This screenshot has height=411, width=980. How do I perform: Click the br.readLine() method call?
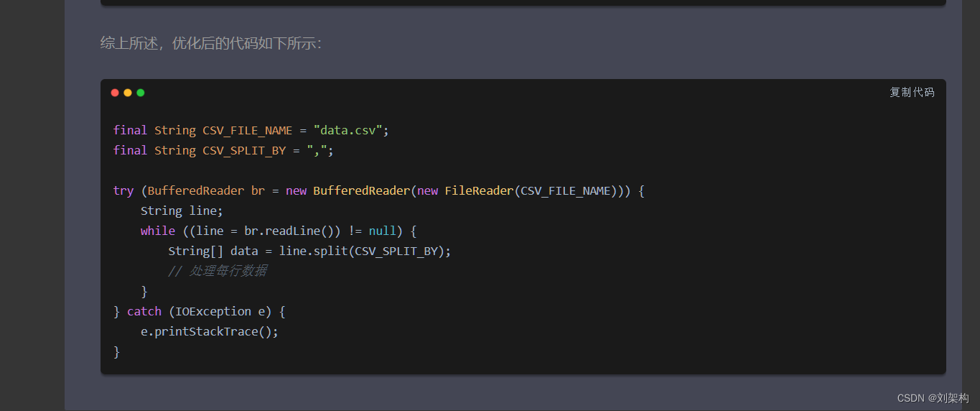click(x=289, y=231)
